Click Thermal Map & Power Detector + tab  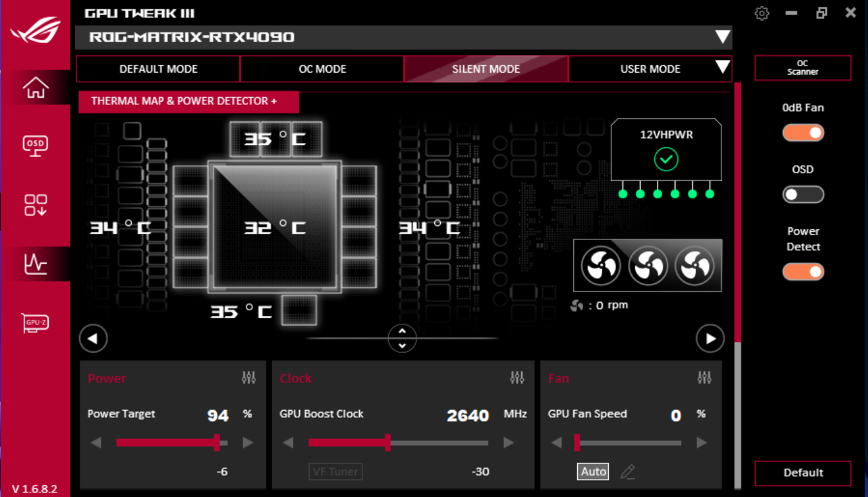(x=189, y=102)
